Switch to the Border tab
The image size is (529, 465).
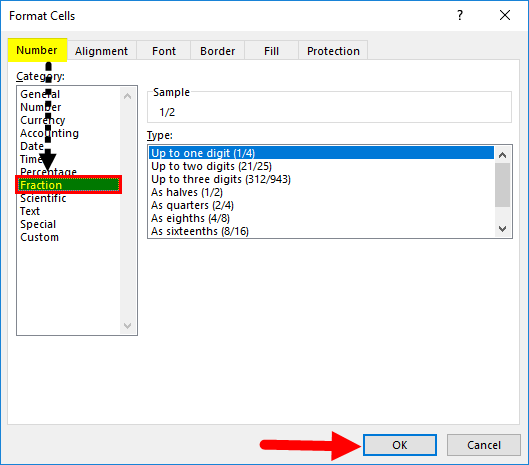(218, 51)
